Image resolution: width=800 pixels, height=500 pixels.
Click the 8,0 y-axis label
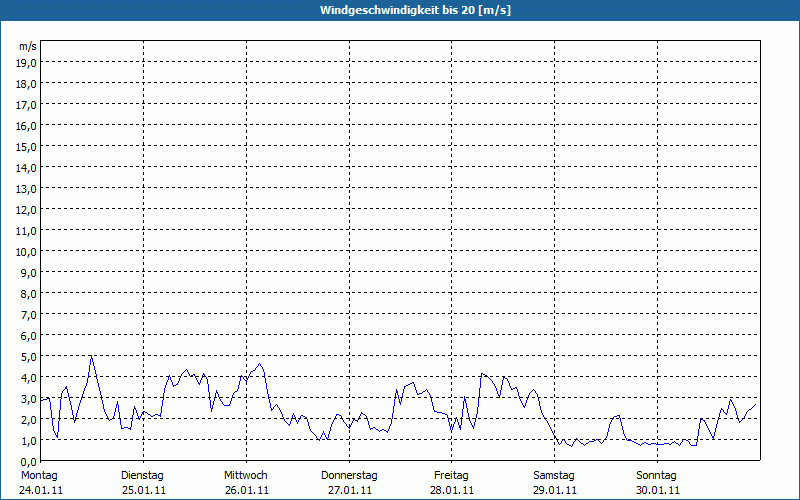click(29, 294)
